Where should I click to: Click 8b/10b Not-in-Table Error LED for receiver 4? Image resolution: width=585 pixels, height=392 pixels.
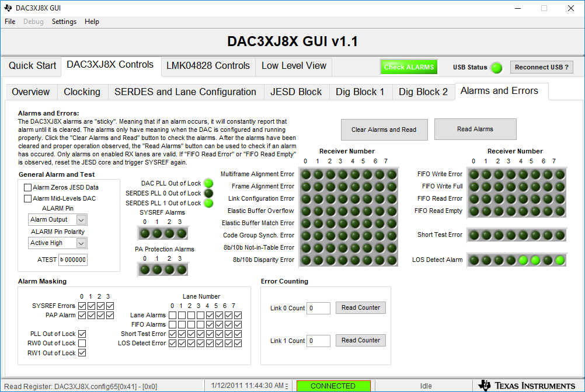click(355, 248)
